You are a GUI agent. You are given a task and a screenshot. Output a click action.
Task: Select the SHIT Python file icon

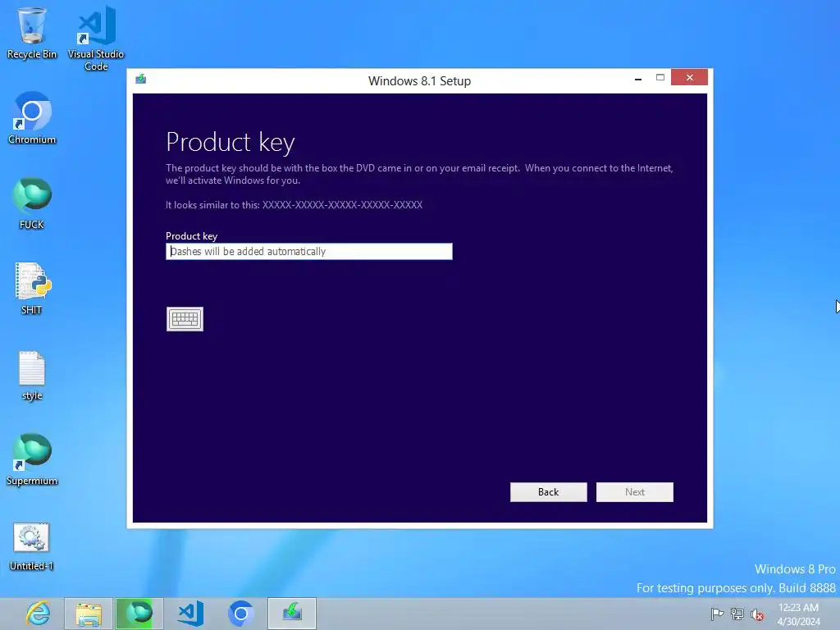click(32, 288)
